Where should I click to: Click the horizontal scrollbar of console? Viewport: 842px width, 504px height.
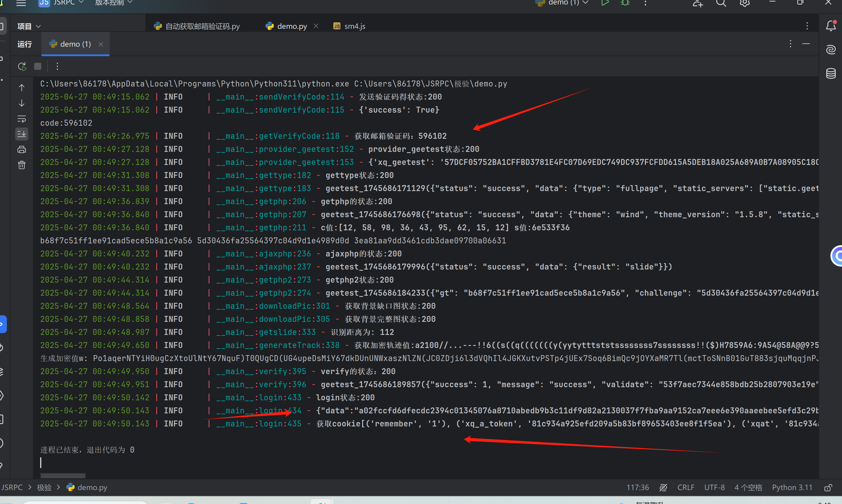[63, 475]
